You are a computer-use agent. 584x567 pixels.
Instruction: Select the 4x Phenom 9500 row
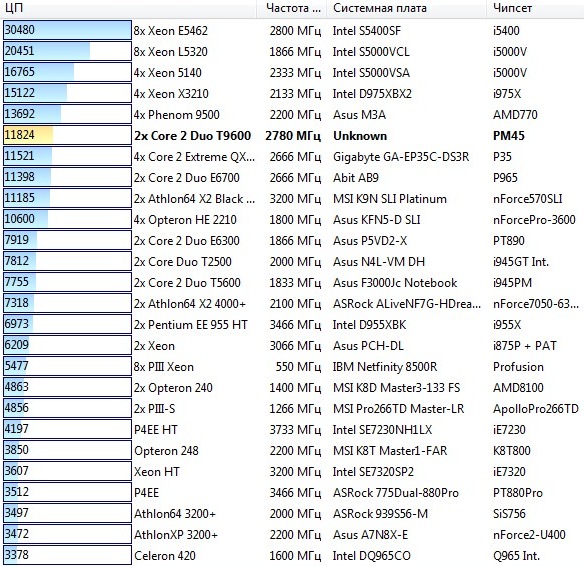tap(292, 114)
